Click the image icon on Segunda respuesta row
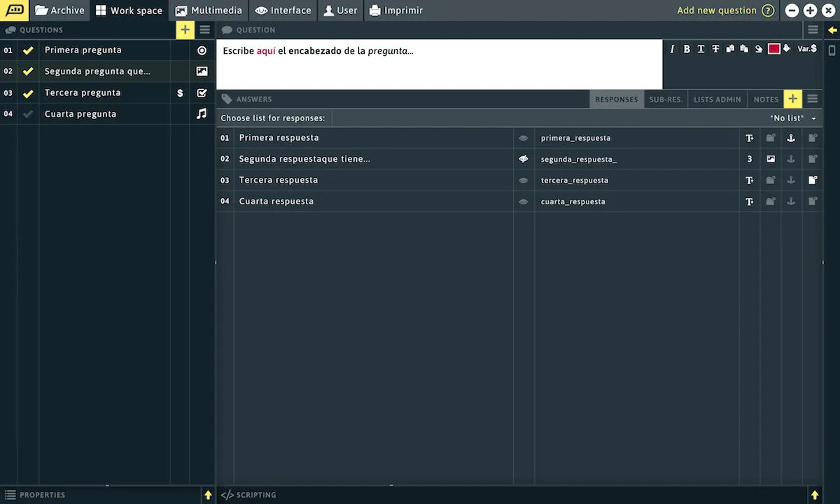 pyautogui.click(x=771, y=160)
